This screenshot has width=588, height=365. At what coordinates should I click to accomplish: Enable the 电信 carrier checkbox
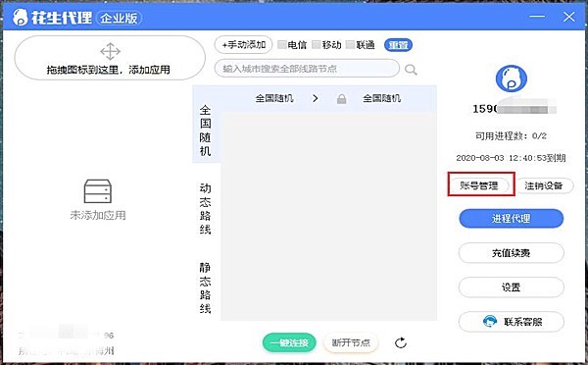point(281,45)
